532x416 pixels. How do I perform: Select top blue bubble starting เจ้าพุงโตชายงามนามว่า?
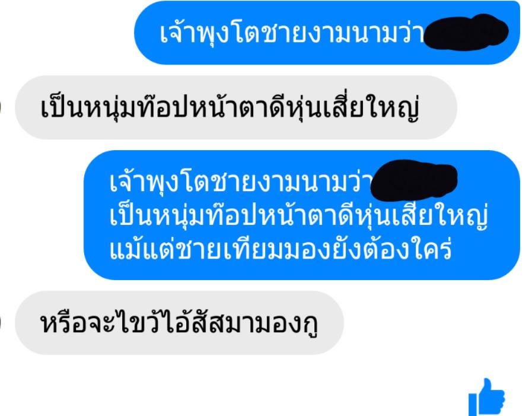[327, 33]
